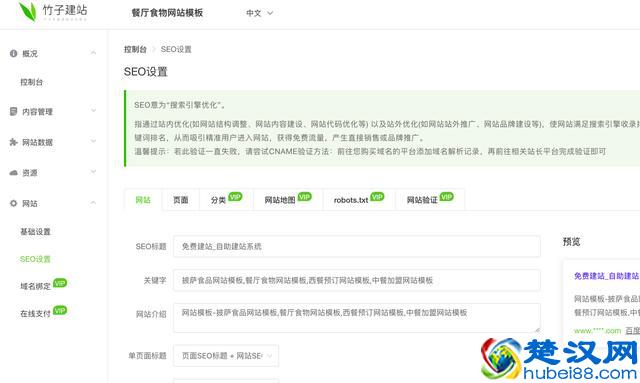The image size is (640, 383).
Task: Collapse the 概况 sidebar section
Action: click(93, 53)
